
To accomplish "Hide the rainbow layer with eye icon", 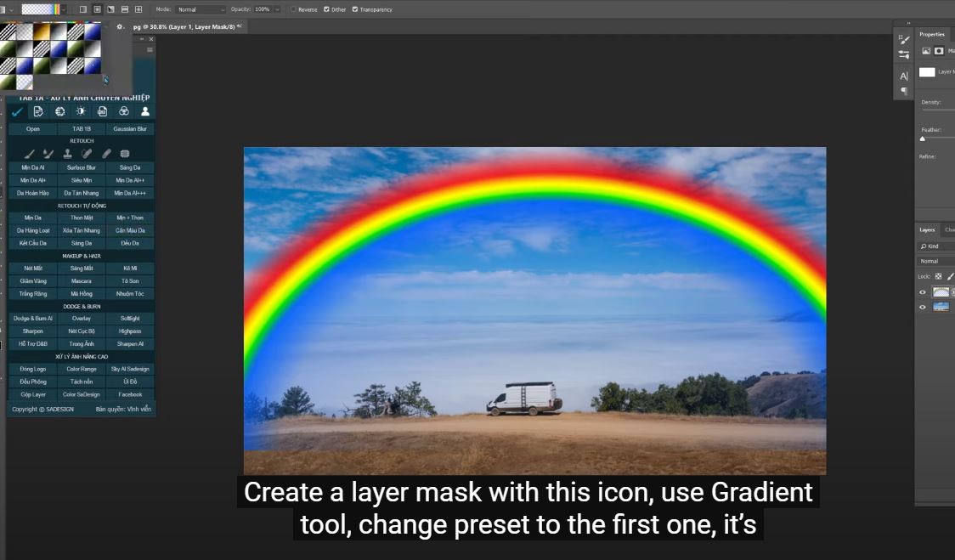I will tap(923, 291).
